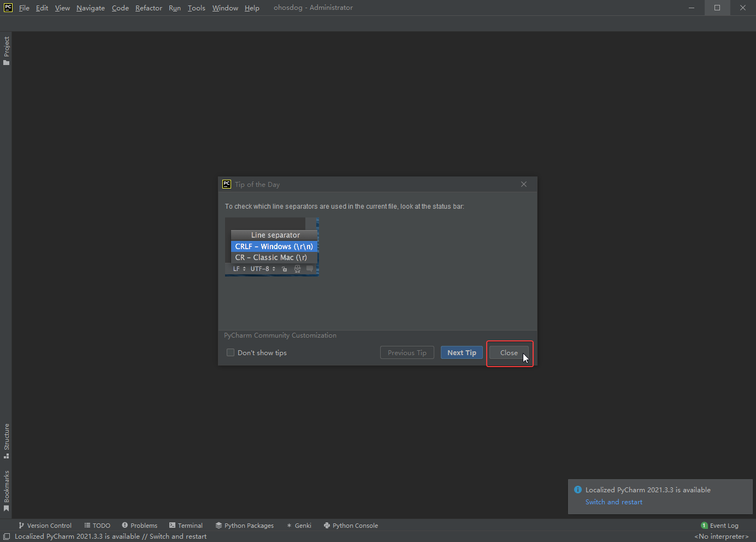Open the Structure tool window
The height and width of the screenshot is (542, 756).
point(7,440)
